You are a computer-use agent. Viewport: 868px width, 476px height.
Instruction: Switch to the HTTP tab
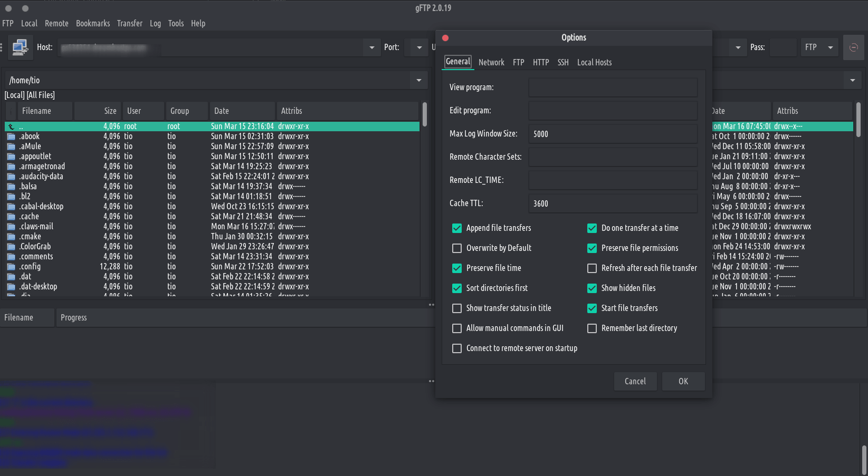pyautogui.click(x=541, y=62)
